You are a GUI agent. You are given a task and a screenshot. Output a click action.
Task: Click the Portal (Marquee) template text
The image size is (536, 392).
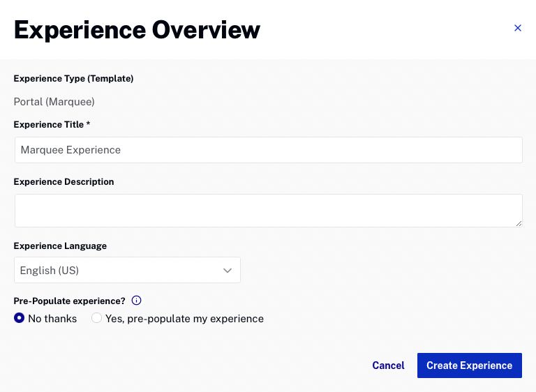(x=54, y=102)
